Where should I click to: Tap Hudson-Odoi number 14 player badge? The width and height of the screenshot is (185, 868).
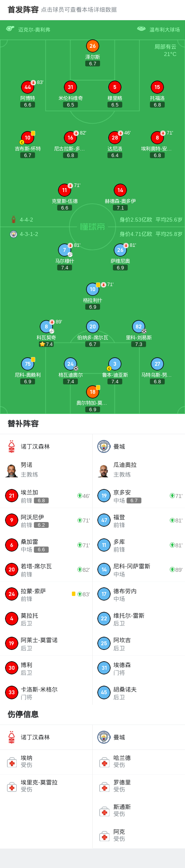coord(120,190)
